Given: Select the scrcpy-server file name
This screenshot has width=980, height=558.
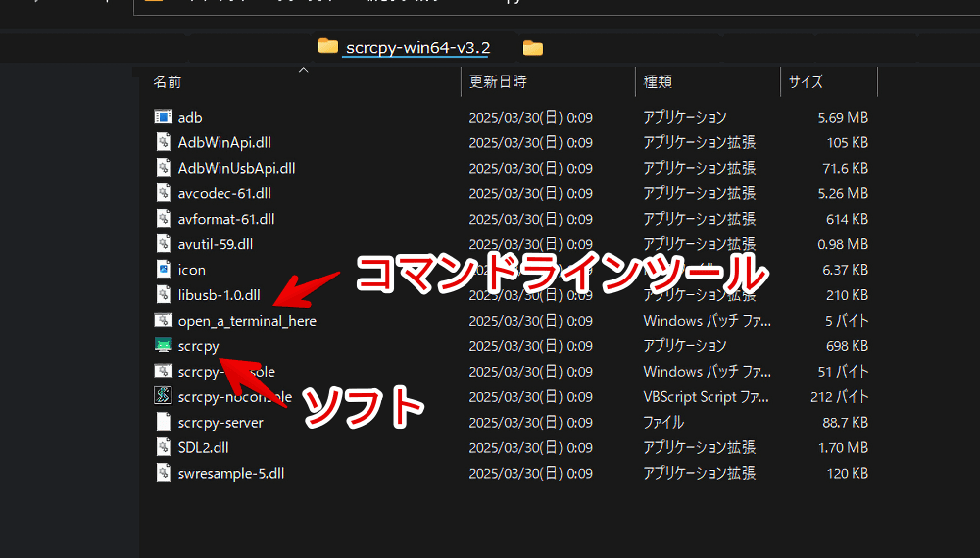Looking at the screenshot, I should point(220,423).
